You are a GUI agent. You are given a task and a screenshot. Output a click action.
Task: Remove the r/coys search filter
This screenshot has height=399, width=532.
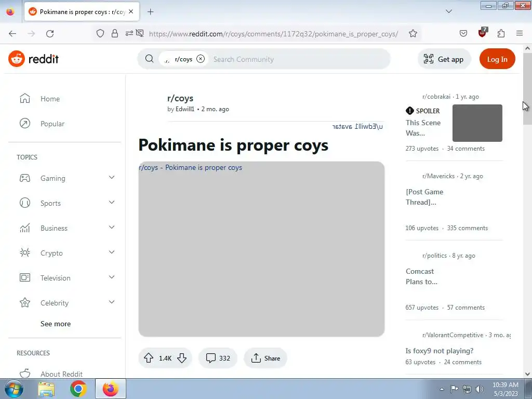click(201, 59)
